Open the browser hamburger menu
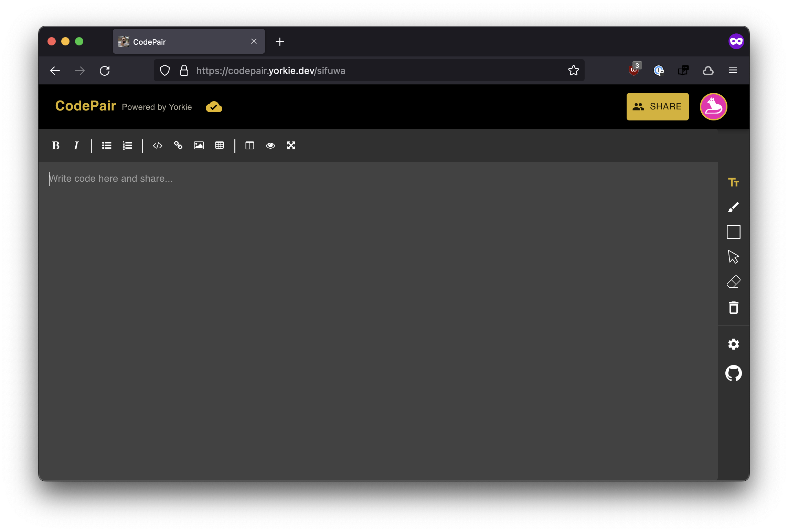This screenshot has height=532, width=788. 733,71
